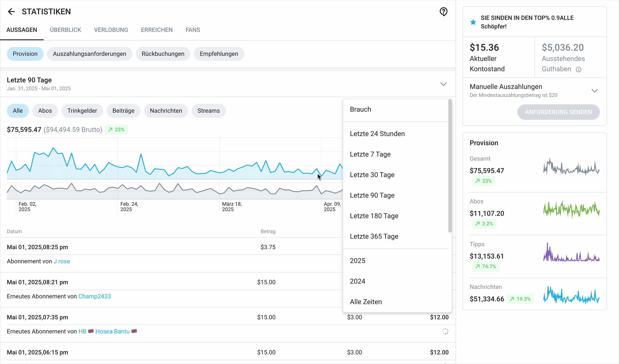Viewport: 619px width, 364px height.
Task: Click the Nachrichten blue sparkline chart
Action: tap(571, 295)
